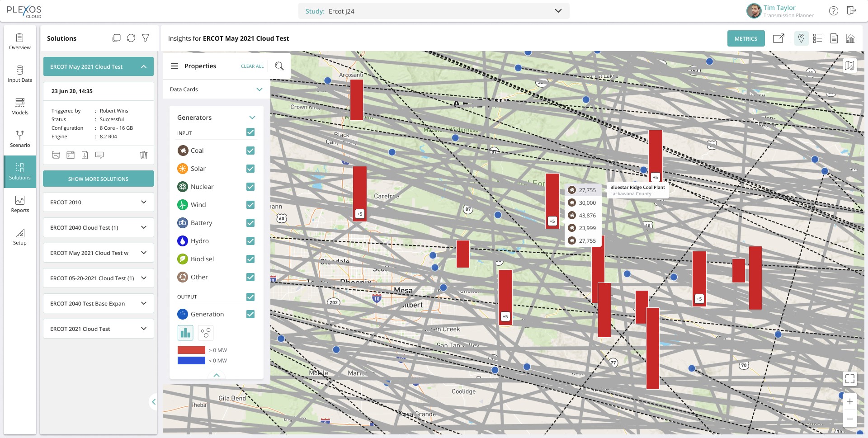Click CLEAR ALL properties link
This screenshot has width=868, height=438.
pos(252,66)
